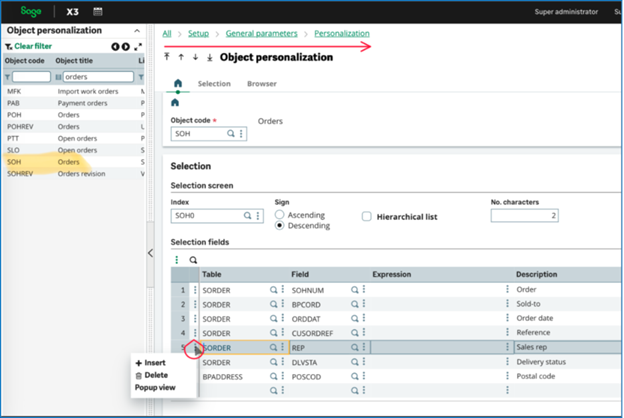Go to last record arrow icon

tap(209, 57)
